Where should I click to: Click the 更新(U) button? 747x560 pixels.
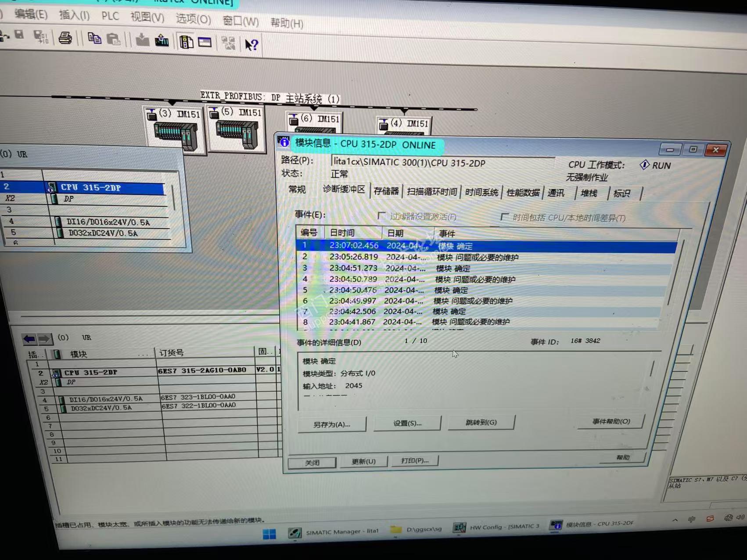coord(363,461)
